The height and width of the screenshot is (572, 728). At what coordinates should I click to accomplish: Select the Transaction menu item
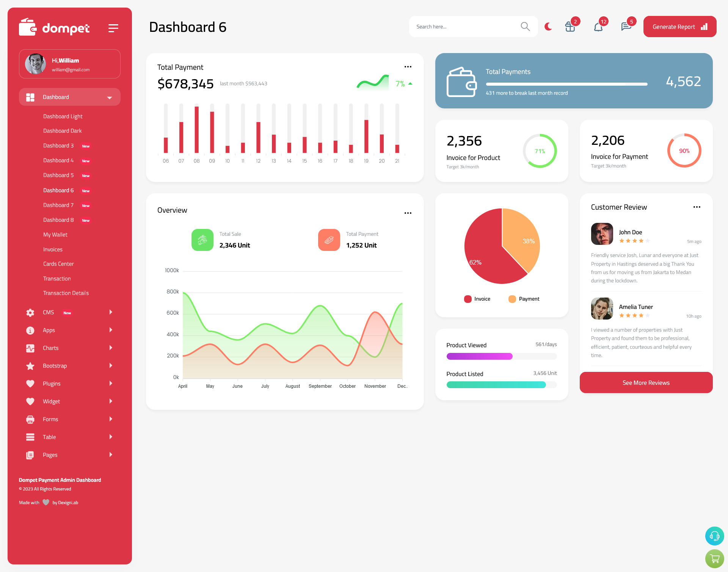coord(57,278)
